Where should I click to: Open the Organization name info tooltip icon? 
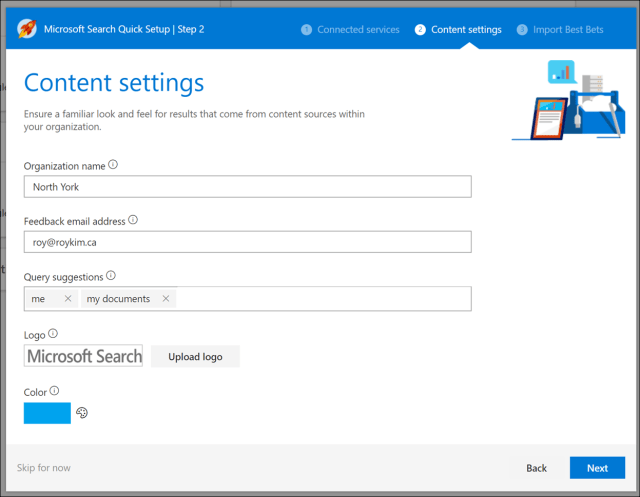click(x=113, y=164)
